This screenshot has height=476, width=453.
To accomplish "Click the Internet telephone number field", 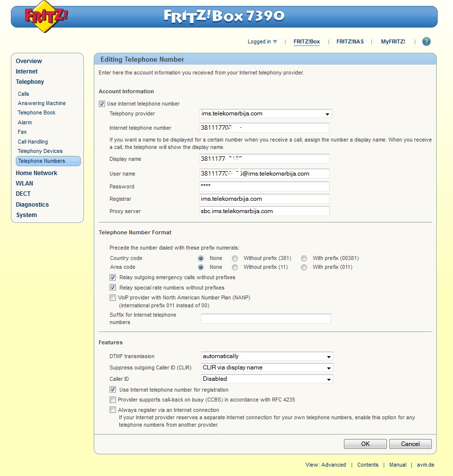I will coord(264,128).
